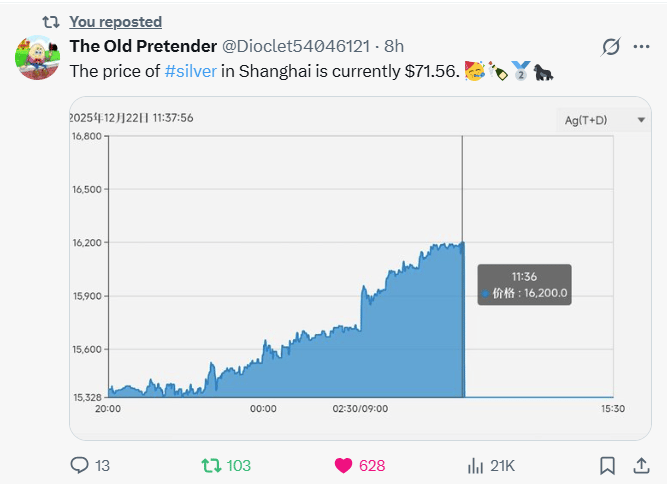Click the 21K views count

502,466
